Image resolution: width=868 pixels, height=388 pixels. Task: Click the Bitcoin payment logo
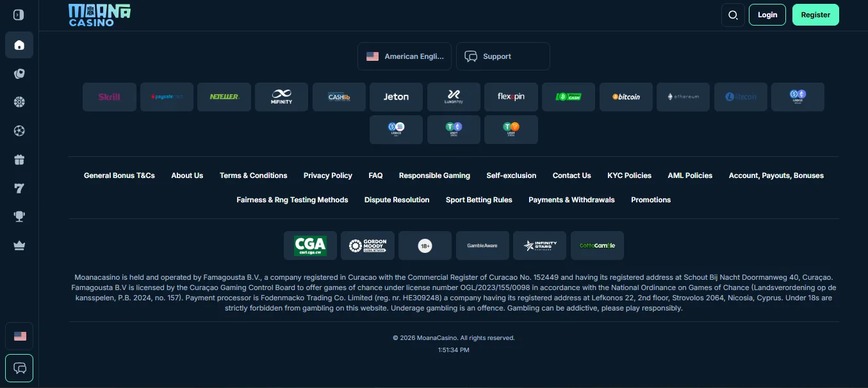626,97
